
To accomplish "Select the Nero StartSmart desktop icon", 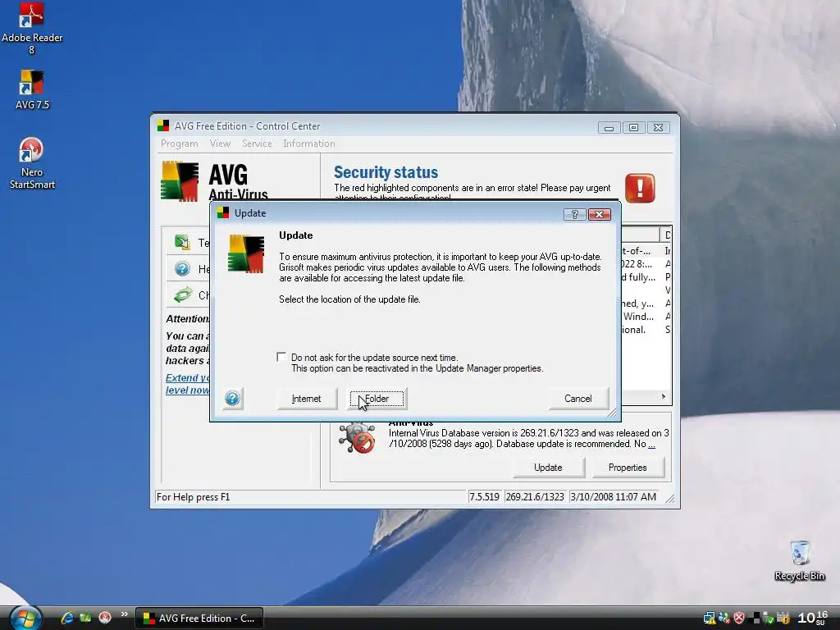I will [32, 163].
